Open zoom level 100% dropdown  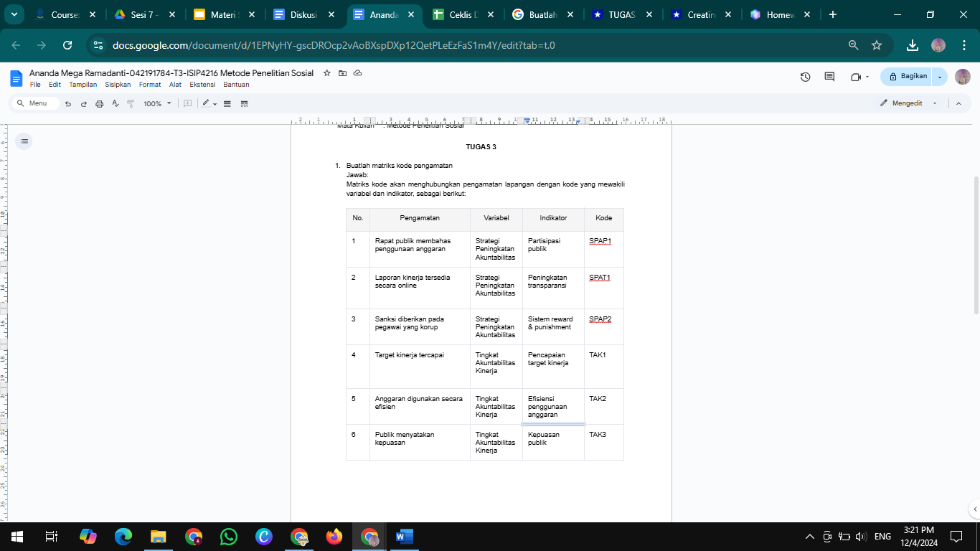pyautogui.click(x=157, y=103)
